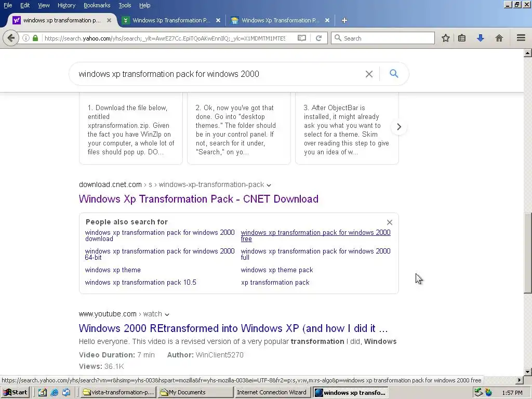
Task: Click the network tray icon
Action: pyautogui.click(x=478, y=393)
